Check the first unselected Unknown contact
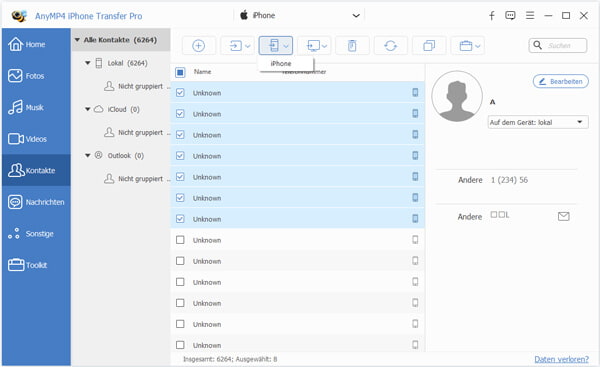This screenshot has width=600, height=367. 180,240
